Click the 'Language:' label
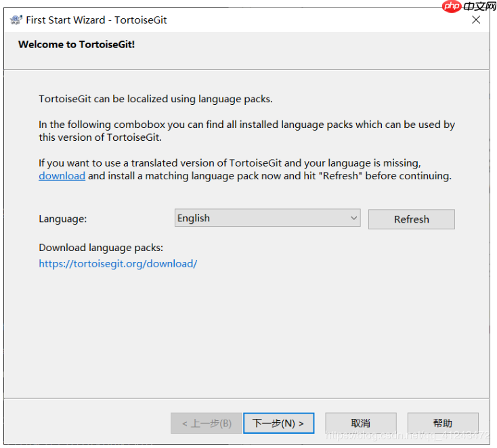This screenshot has height=448, width=497. (x=63, y=219)
